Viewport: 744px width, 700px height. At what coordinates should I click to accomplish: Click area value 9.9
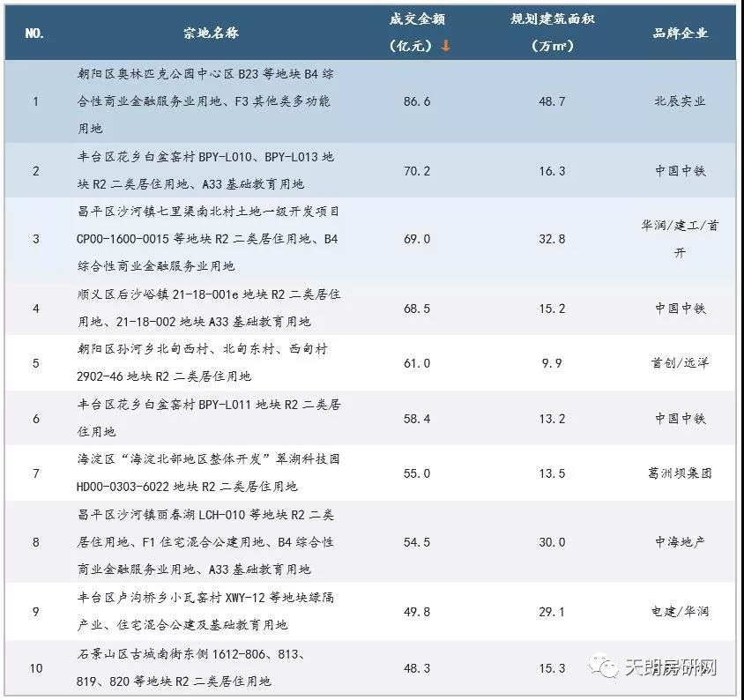[x=552, y=363]
